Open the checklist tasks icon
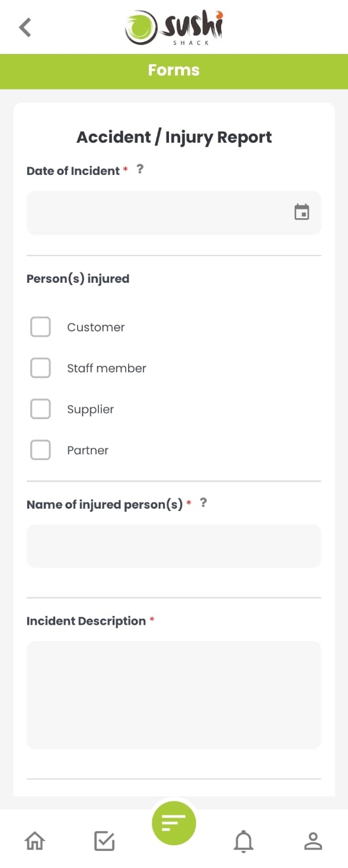The width and height of the screenshot is (348, 868). click(104, 840)
